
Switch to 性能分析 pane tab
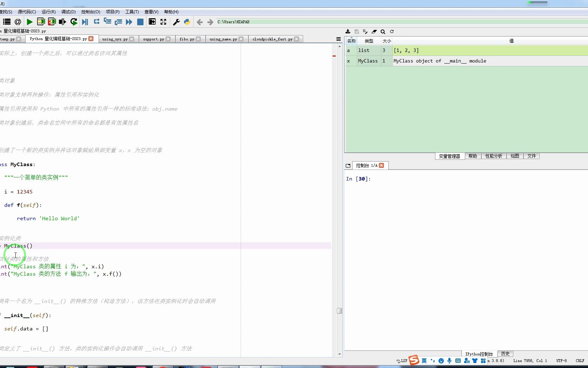click(494, 156)
